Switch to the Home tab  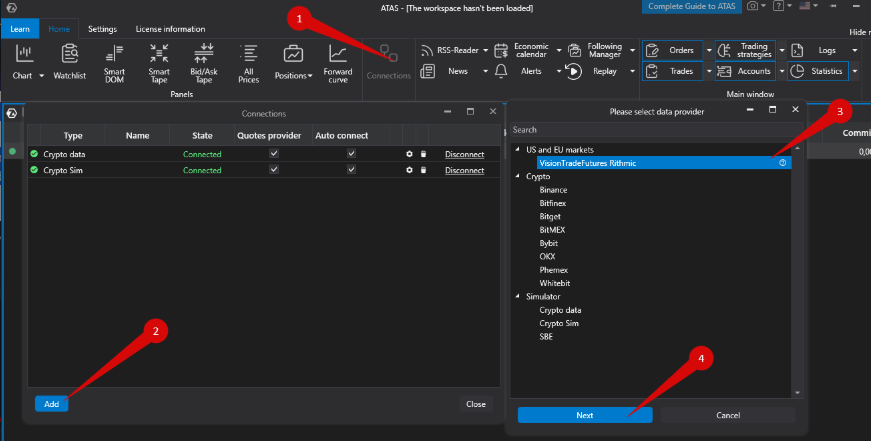point(59,29)
